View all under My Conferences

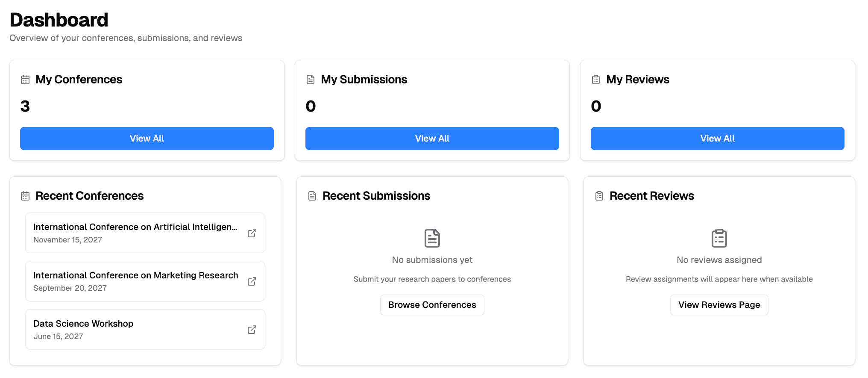(x=147, y=139)
